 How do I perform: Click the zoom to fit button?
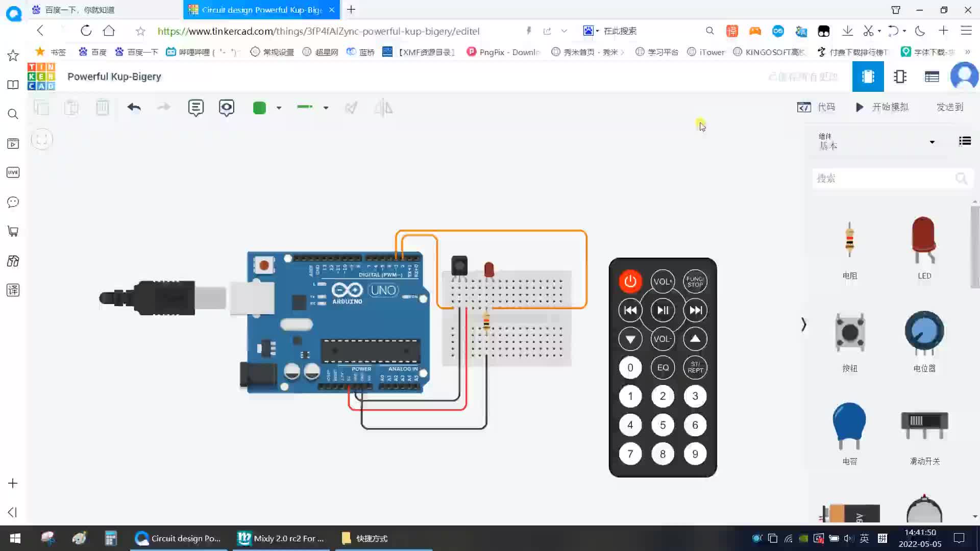42,139
